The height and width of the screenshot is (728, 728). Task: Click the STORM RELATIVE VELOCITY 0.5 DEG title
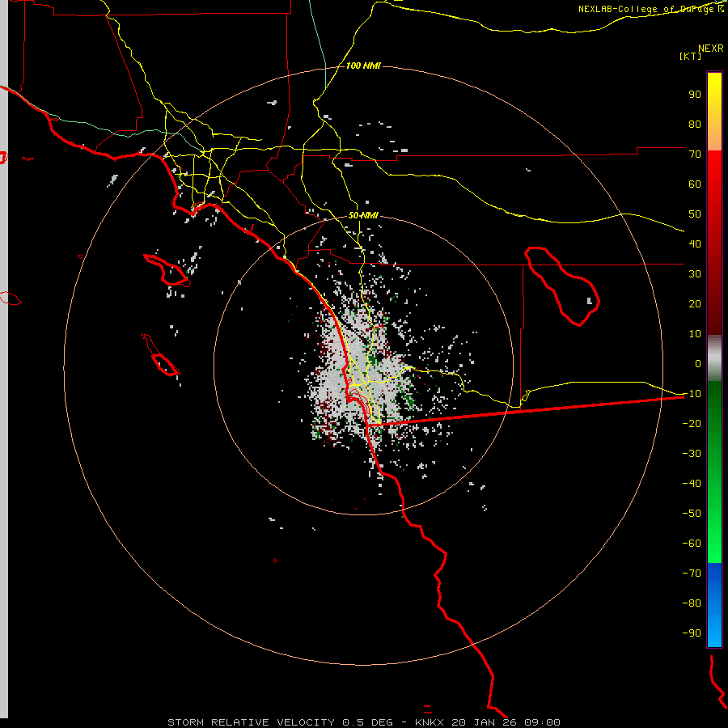coord(280,722)
